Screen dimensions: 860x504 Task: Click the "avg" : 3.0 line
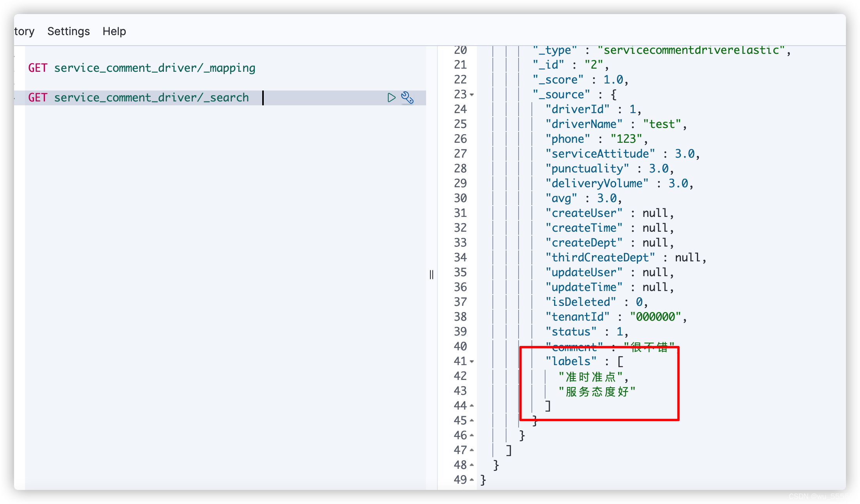coord(584,198)
